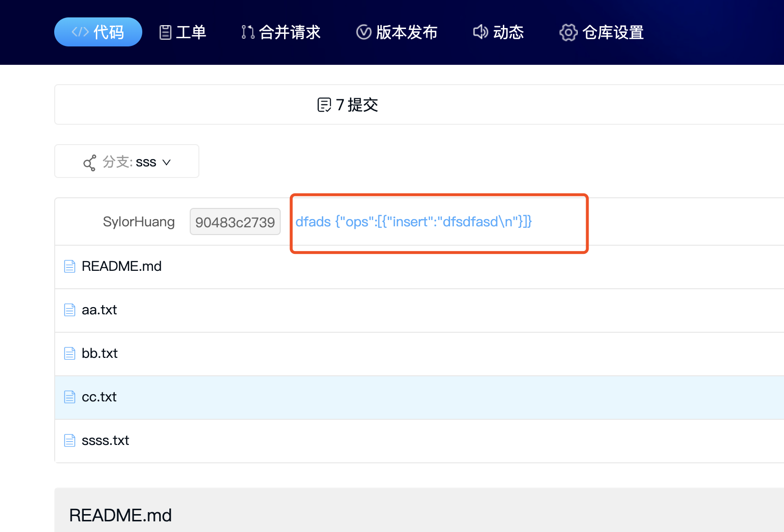The image size is (784, 532).
Task: Open the author SylorHuang profile
Action: pos(139,222)
